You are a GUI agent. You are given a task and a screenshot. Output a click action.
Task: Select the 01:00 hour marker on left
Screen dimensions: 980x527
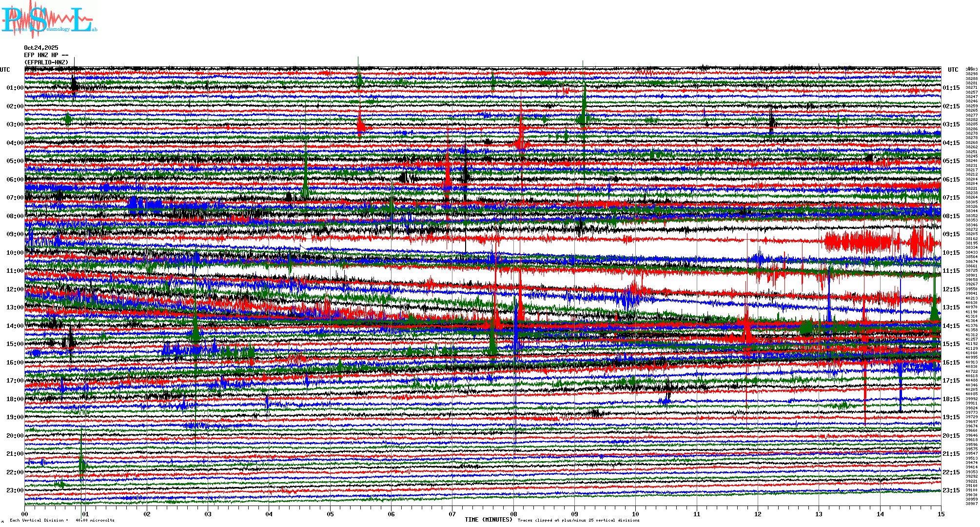tap(15, 88)
